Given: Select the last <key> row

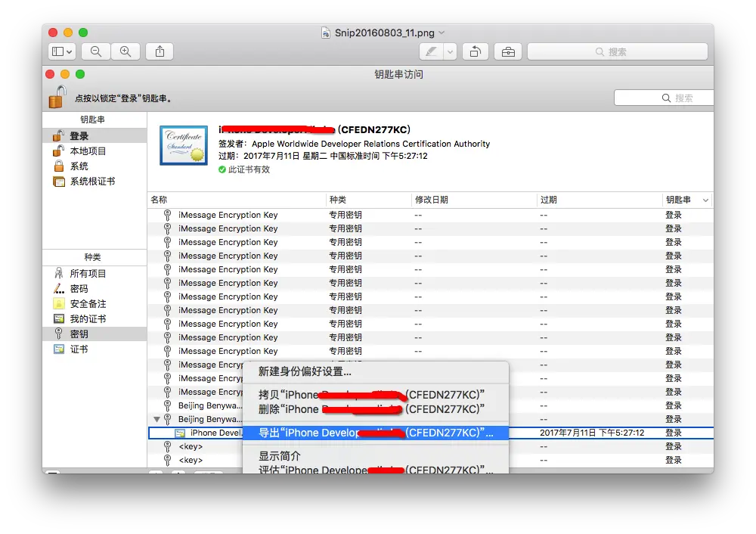Looking at the screenshot, I should [x=430, y=460].
